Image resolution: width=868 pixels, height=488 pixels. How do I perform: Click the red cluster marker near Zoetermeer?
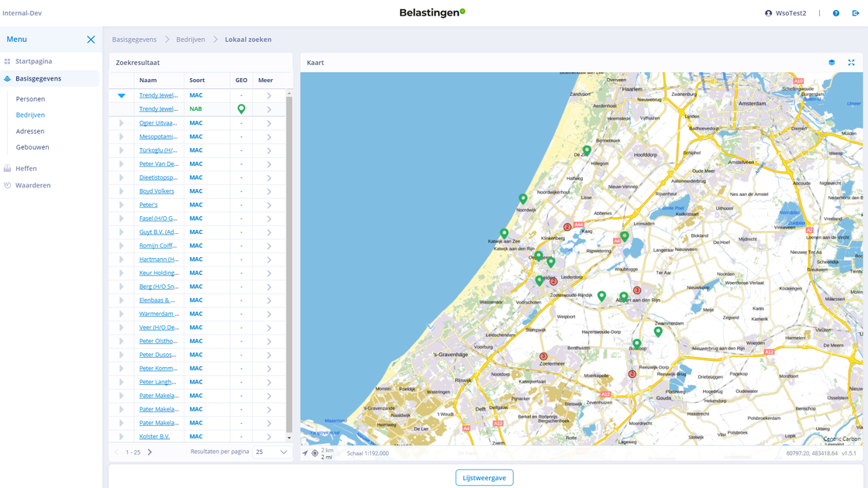[x=543, y=357]
